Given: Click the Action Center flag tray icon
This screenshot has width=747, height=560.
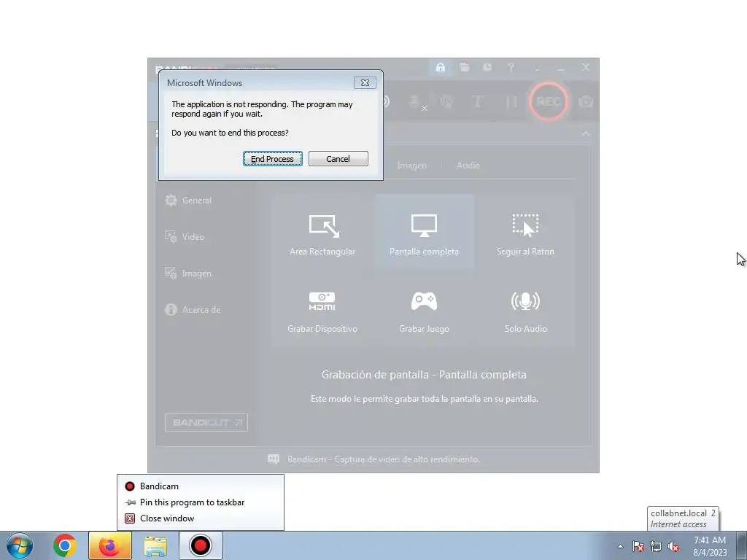Looking at the screenshot, I should [x=638, y=546].
